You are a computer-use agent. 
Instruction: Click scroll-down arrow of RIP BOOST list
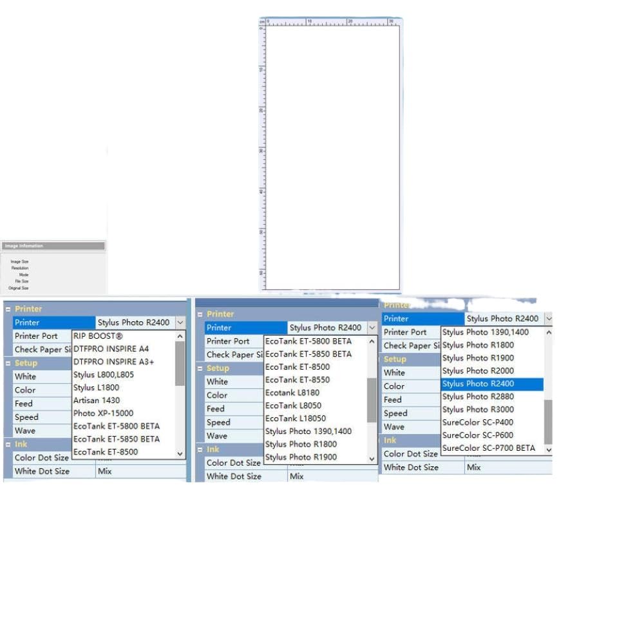click(x=180, y=453)
